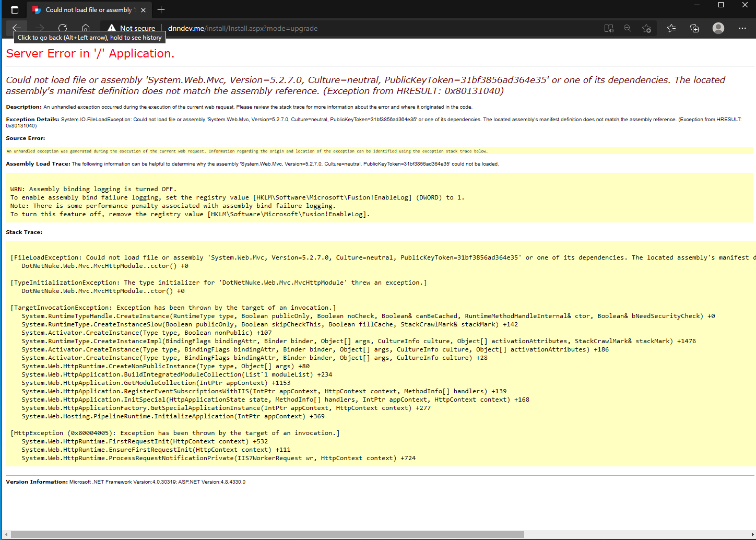The image size is (756, 540).
Task: Maximize the browser window
Action: [721, 5]
